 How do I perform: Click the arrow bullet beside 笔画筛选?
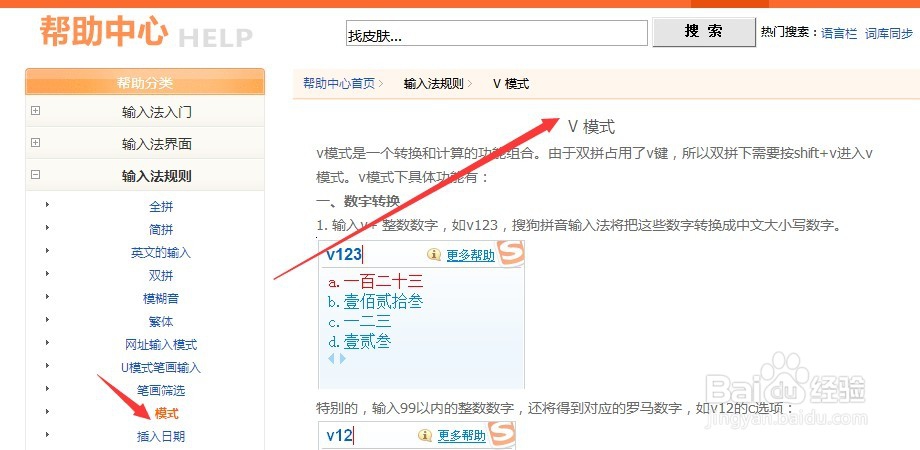pos(47,388)
